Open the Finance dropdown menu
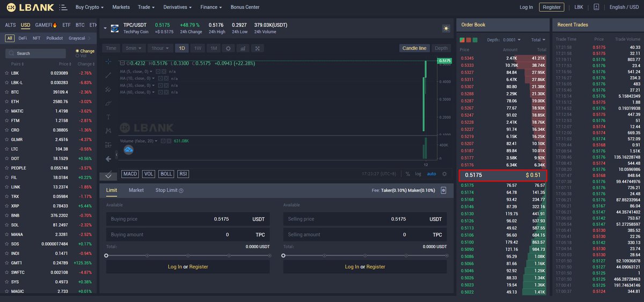Viewport: 644px width, 302px height. [x=212, y=8]
